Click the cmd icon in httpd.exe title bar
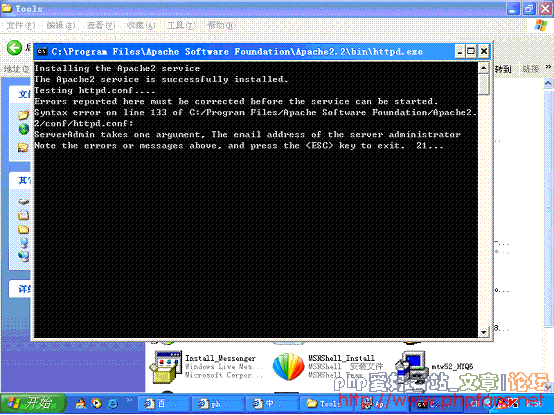554x415 pixels. click(42, 52)
